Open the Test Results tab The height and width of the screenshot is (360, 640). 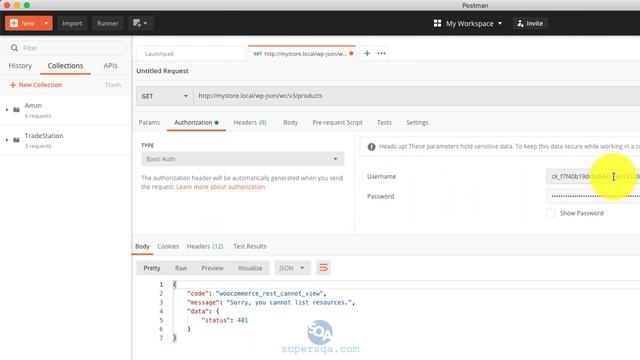click(x=250, y=247)
